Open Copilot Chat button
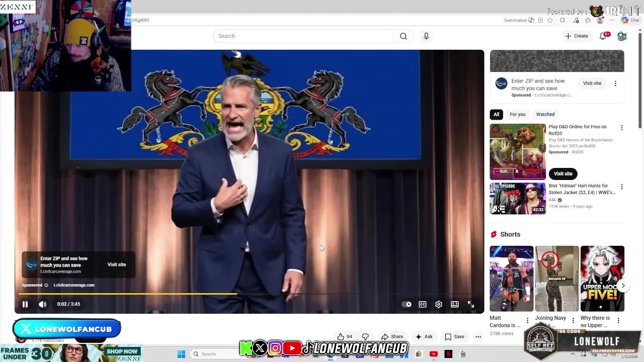Screen dimensions: 644x362 (x=630, y=20)
